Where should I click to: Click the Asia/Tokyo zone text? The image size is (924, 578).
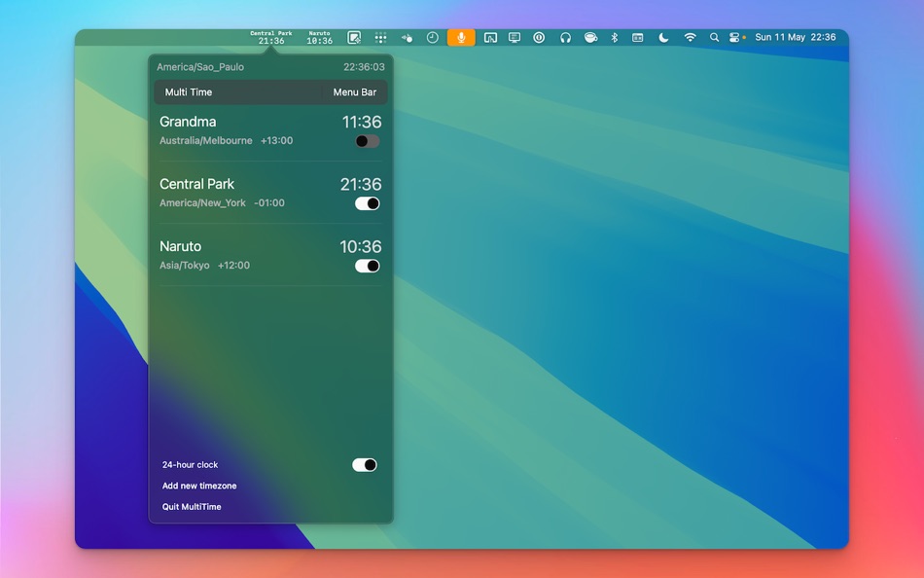(185, 266)
